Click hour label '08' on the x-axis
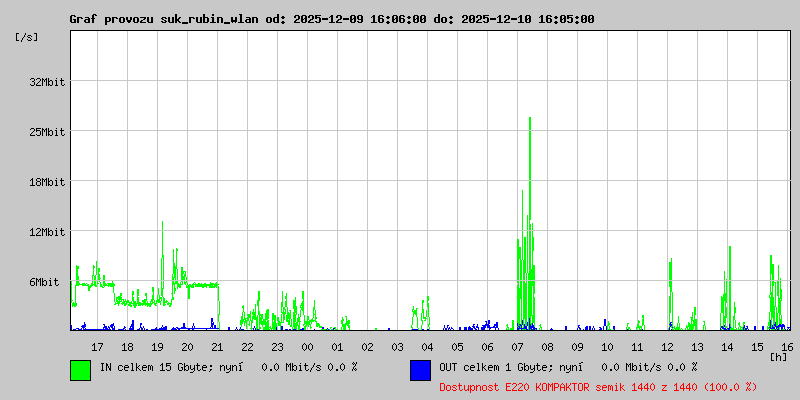800x400 pixels. tap(547, 347)
